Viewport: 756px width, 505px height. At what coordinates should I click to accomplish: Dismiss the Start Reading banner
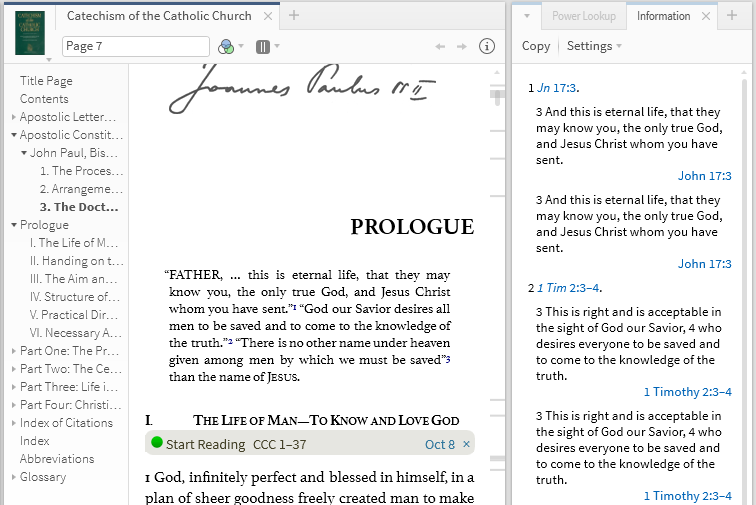click(466, 444)
